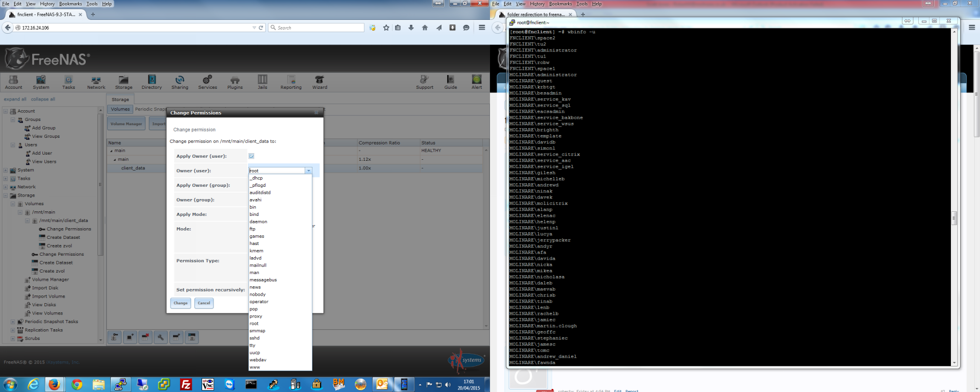The image size is (980, 392).
Task: Open the File menu in right Firefox window
Action: coord(496,4)
